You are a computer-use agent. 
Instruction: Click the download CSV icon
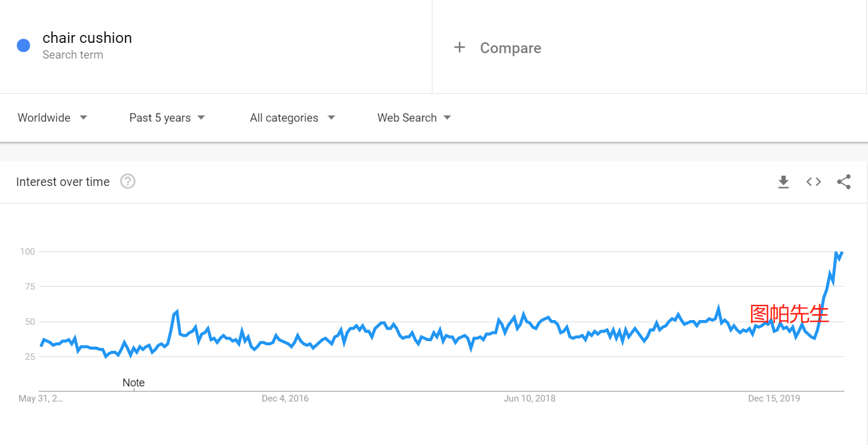[x=784, y=182]
